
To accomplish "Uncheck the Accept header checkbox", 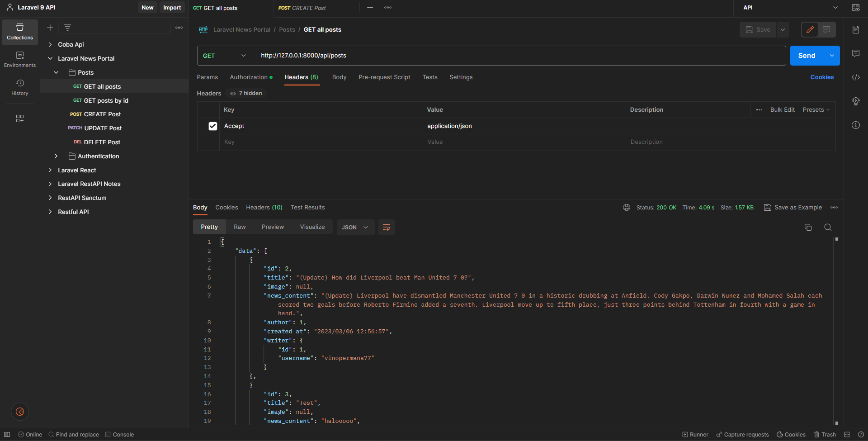I will (213, 126).
